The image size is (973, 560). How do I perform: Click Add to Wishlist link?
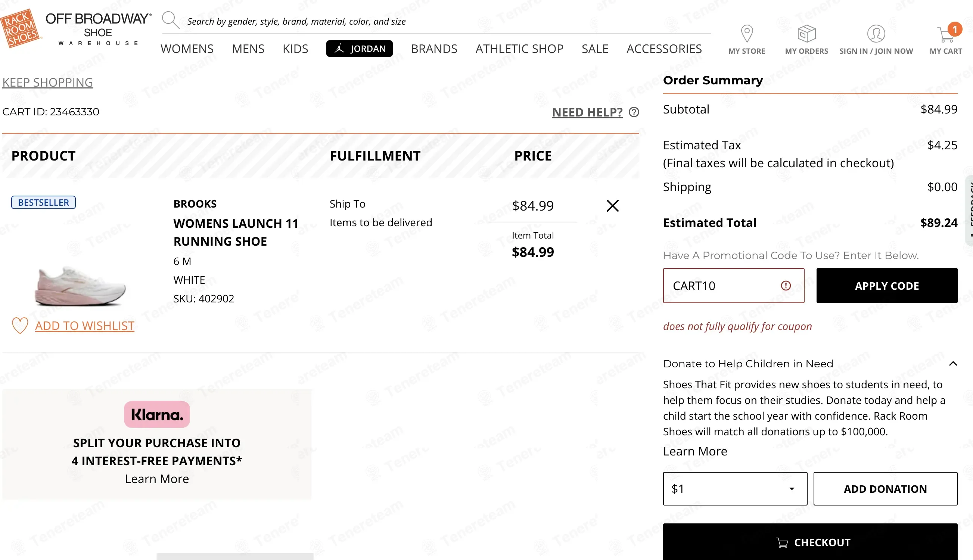pos(85,326)
